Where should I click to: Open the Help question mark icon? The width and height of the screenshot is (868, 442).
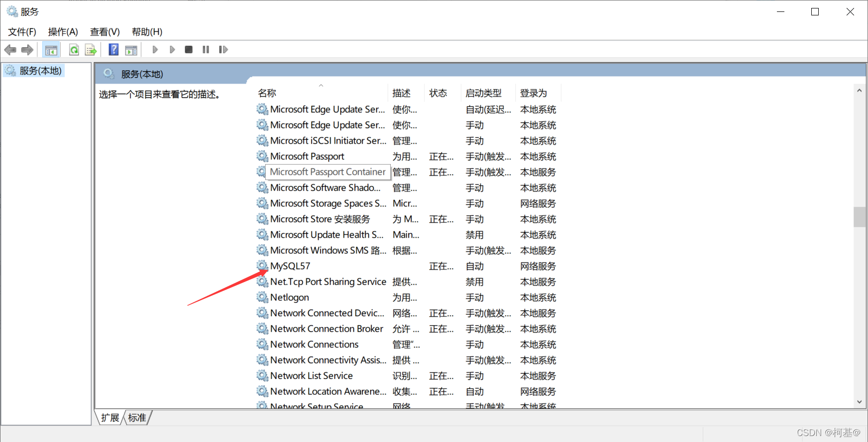pyautogui.click(x=113, y=50)
